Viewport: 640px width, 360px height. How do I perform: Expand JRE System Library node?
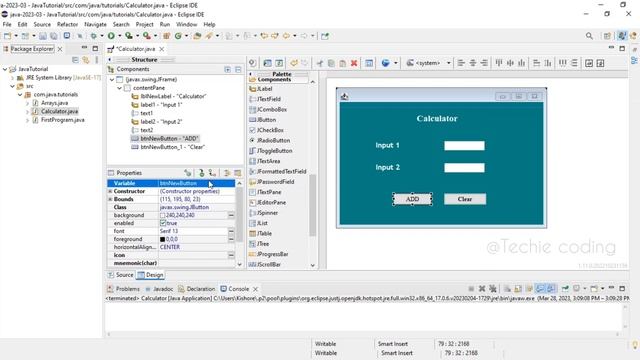click(x=12, y=78)
